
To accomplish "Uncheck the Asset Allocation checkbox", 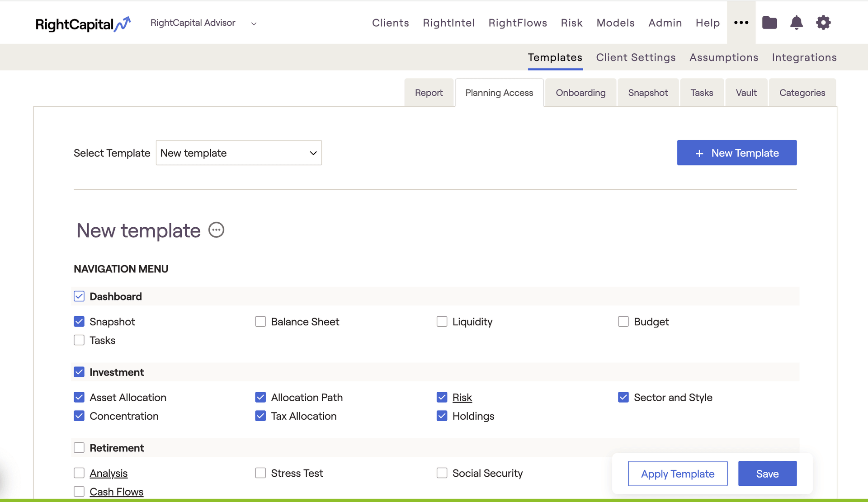I will [x=79, y=398].
